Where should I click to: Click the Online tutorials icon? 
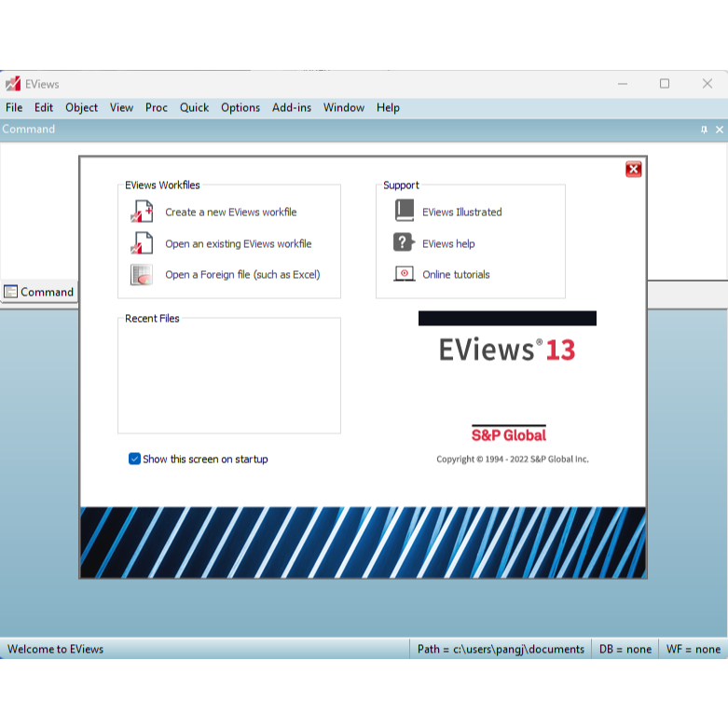pyautogui.click(x=404, y=274)
